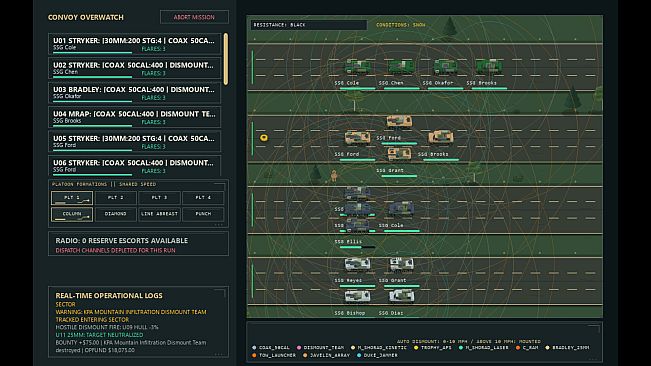The height and width of the screenshot is (366, 651).
Task: Choose the LINE ABREAST formation
Action: (159, 214)
